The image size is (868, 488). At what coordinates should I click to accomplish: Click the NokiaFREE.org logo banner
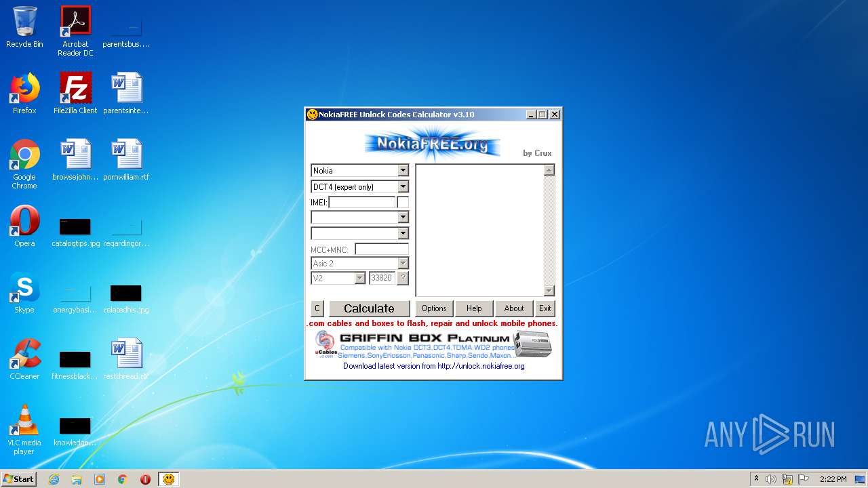[432, 143]
